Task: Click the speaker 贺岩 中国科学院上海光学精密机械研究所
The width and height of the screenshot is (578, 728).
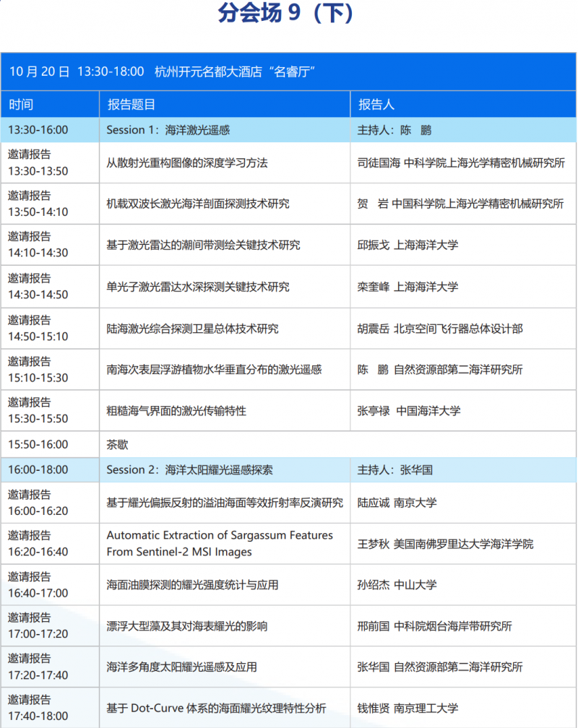Action: point(461,204)
